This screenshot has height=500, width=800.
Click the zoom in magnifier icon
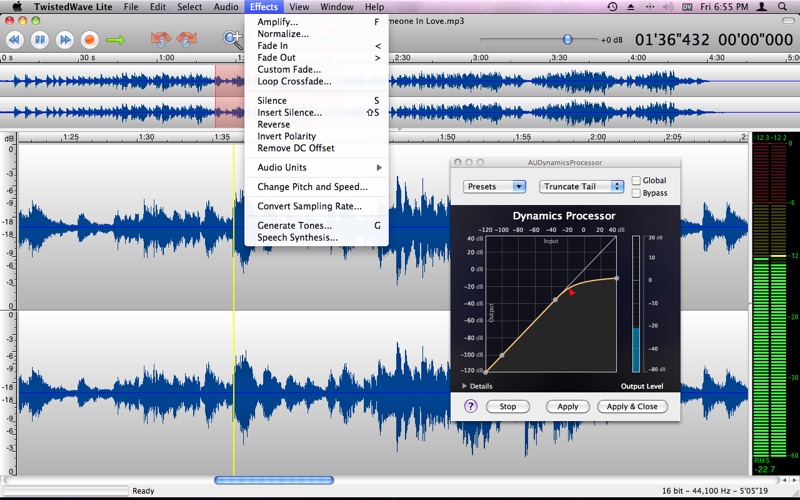coord(232,40)
